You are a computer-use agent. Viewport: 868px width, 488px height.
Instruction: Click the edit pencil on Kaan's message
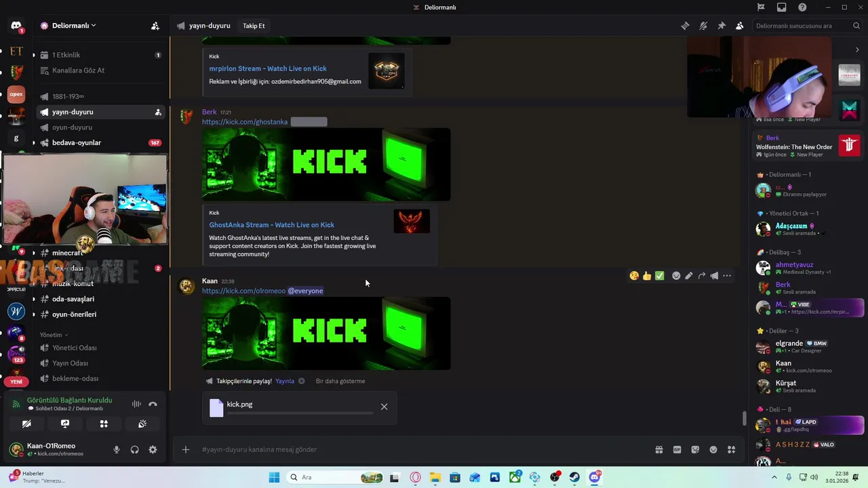click(689, 276)
